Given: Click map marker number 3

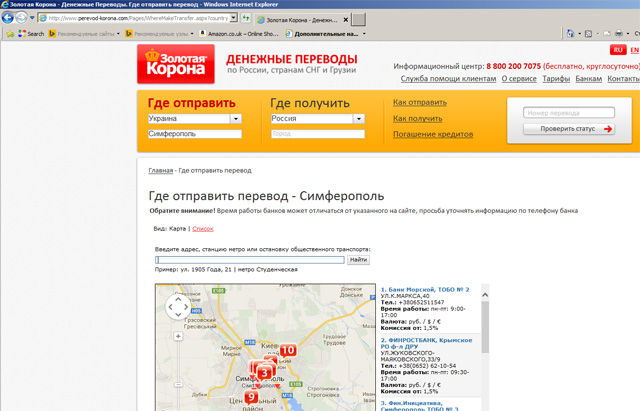Looking at the screenshot, I should 264,373.
